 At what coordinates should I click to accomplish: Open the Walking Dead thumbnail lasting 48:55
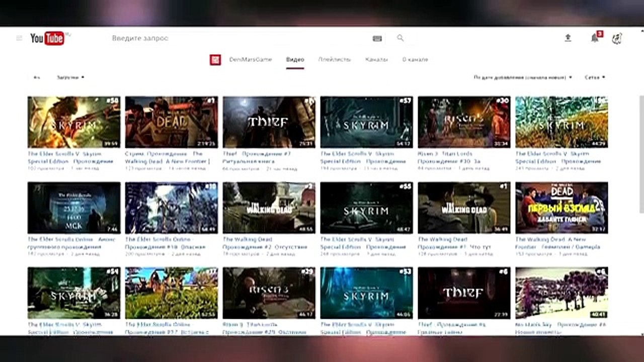[269, 208]
